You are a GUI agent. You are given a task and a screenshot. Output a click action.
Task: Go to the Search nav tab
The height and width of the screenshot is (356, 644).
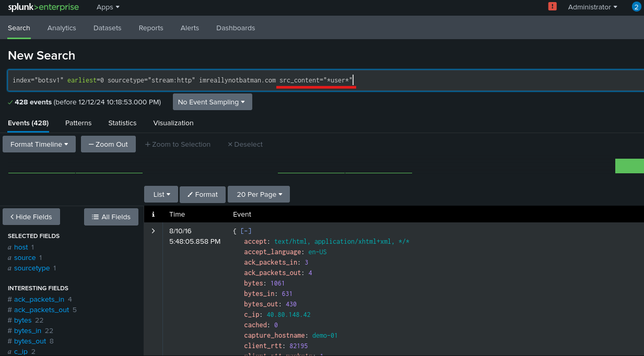(x=19, y=28)
